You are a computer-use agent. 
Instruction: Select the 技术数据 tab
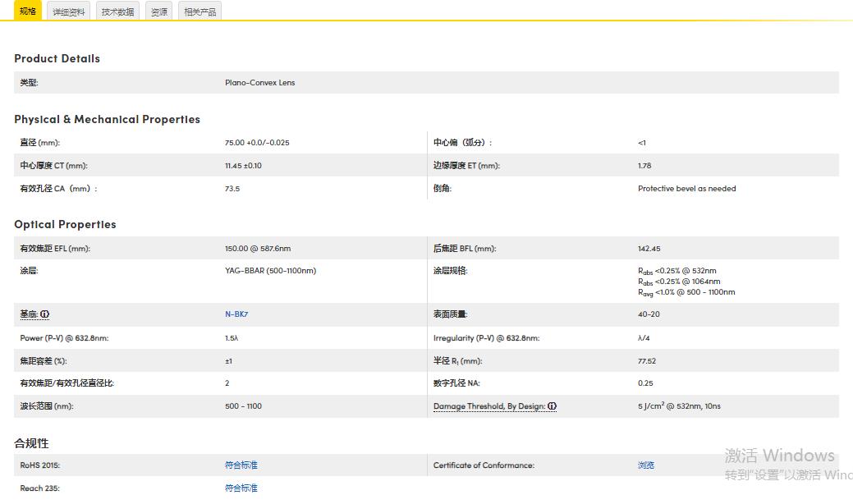pos(117,12)
